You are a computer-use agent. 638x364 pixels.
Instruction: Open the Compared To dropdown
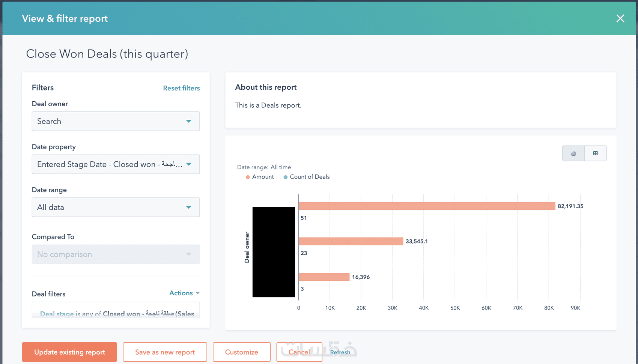[x=116, y=254]
